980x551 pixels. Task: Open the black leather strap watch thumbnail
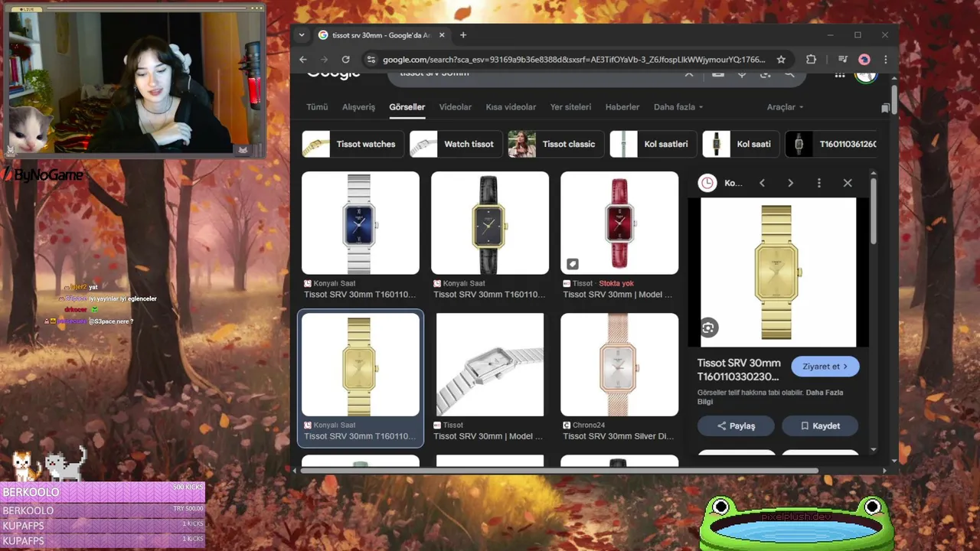(x=490, y=223)
